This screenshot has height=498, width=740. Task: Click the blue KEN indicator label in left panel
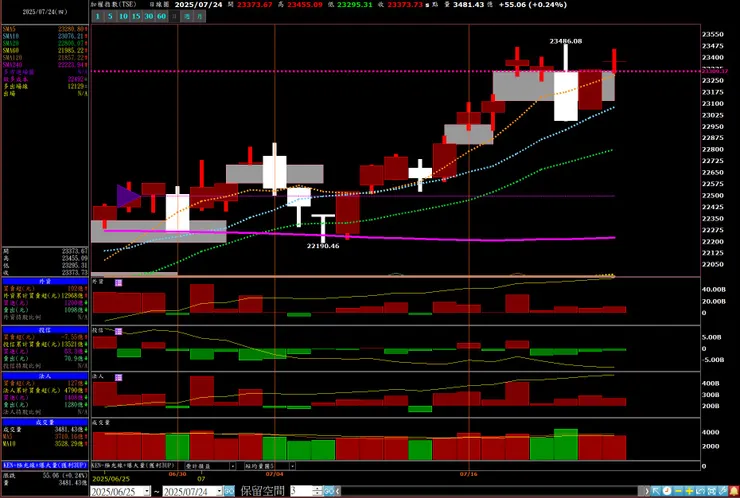click(x=45, y=465)
